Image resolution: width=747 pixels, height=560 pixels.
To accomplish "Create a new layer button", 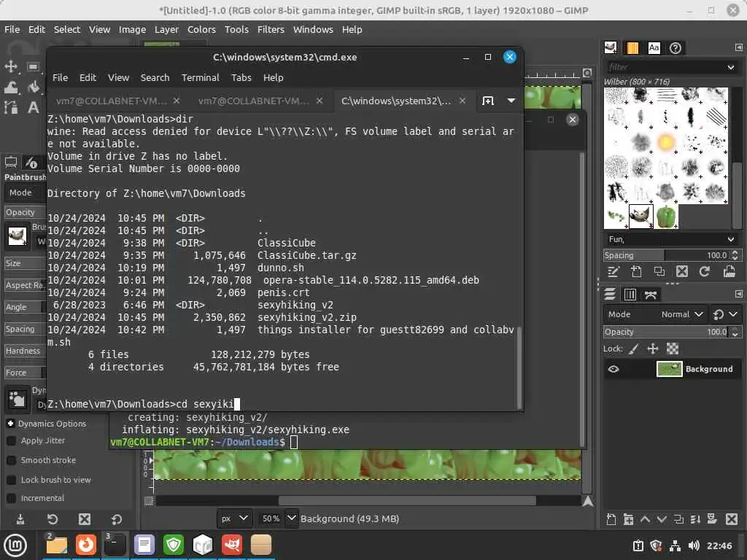I will point(611,519).
